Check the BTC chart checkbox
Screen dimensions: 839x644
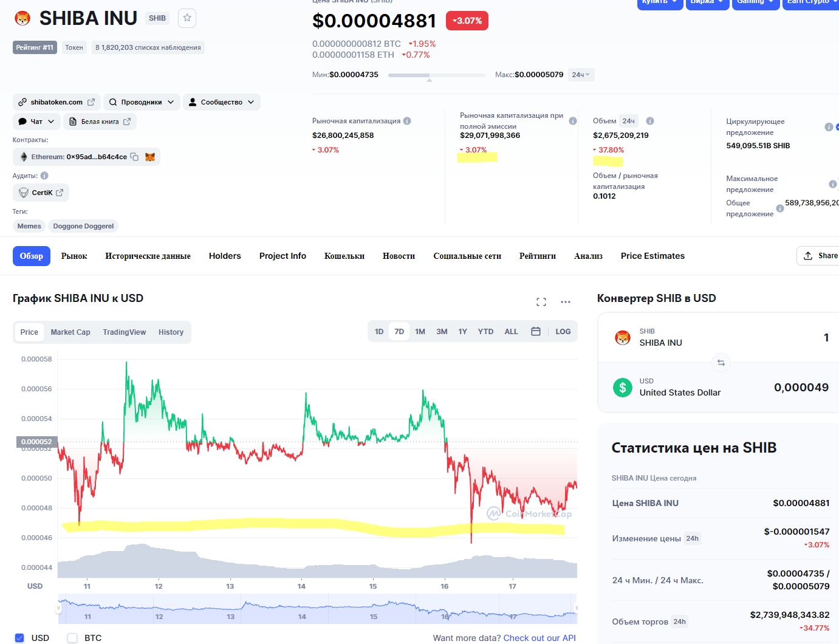coord(72,638)
